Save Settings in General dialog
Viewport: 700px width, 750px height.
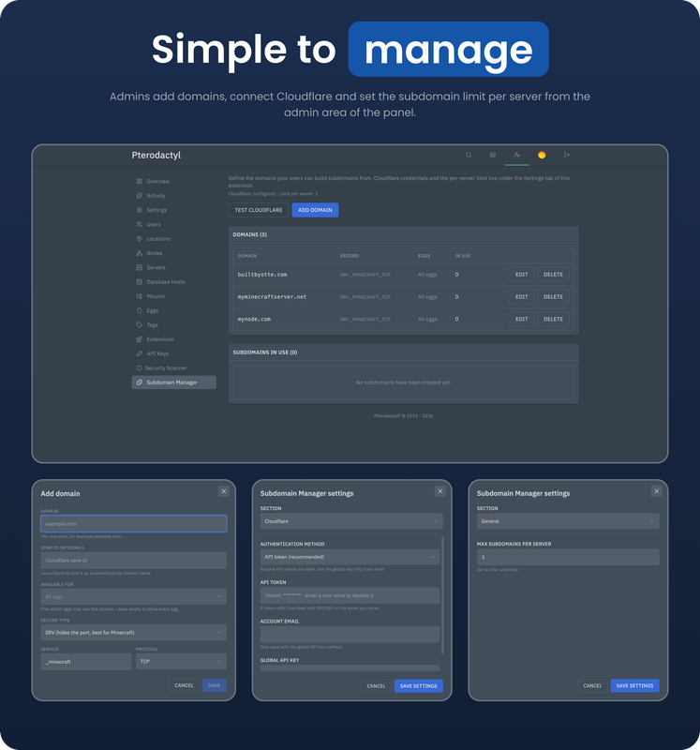point(635,685)
